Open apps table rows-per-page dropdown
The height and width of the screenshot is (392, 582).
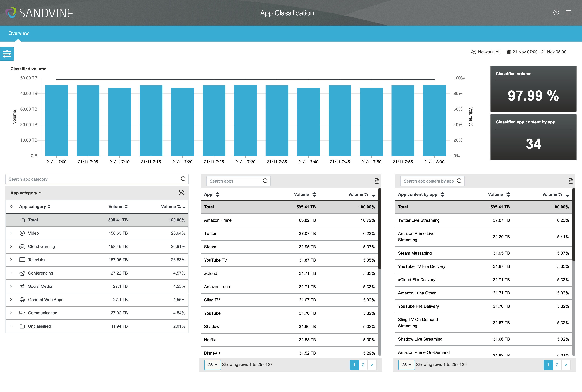pos(212,365)
